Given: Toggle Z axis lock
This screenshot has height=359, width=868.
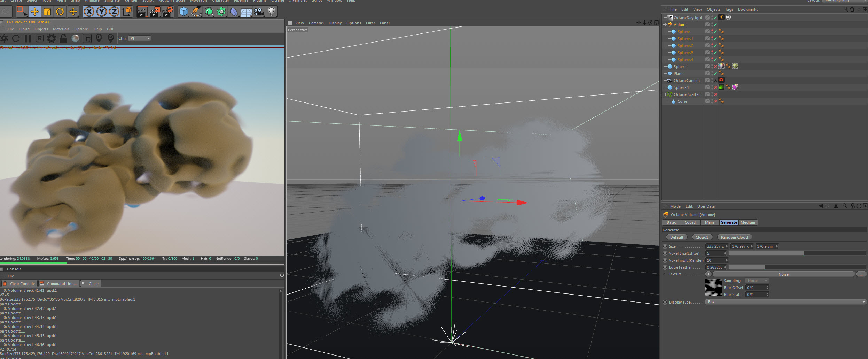Looking at the screenshot, I should coord(114,12).
